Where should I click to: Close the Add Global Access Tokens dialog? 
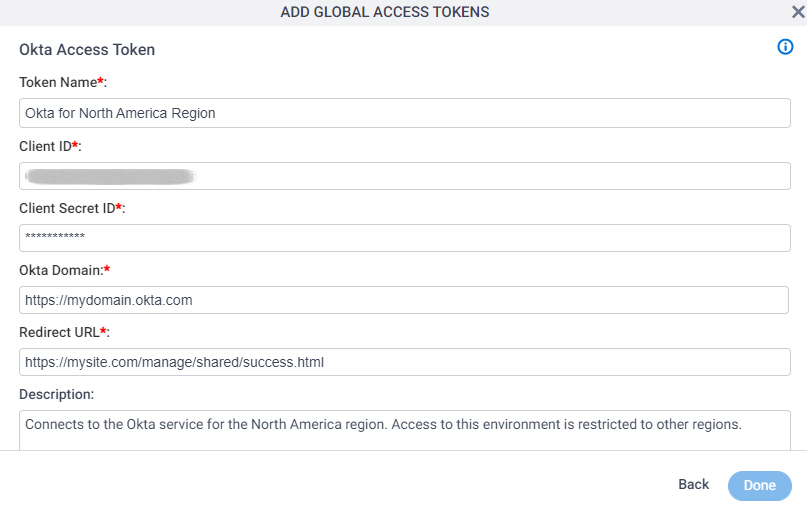798,11
